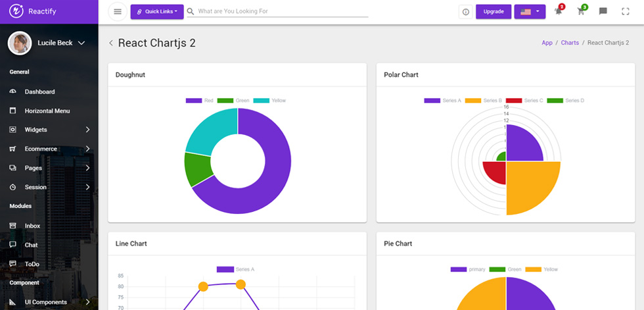Image resolution: width=644 pixels, height=310 pixels.
Task: Toggle Series B legend in Polar Chart
Action: (484, 100)
